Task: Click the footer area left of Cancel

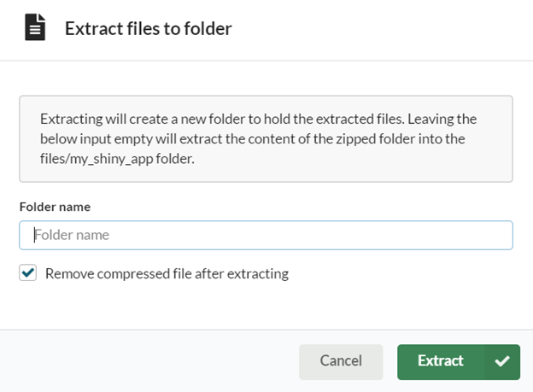Action: pyautogui.click(x=145, y=361)
